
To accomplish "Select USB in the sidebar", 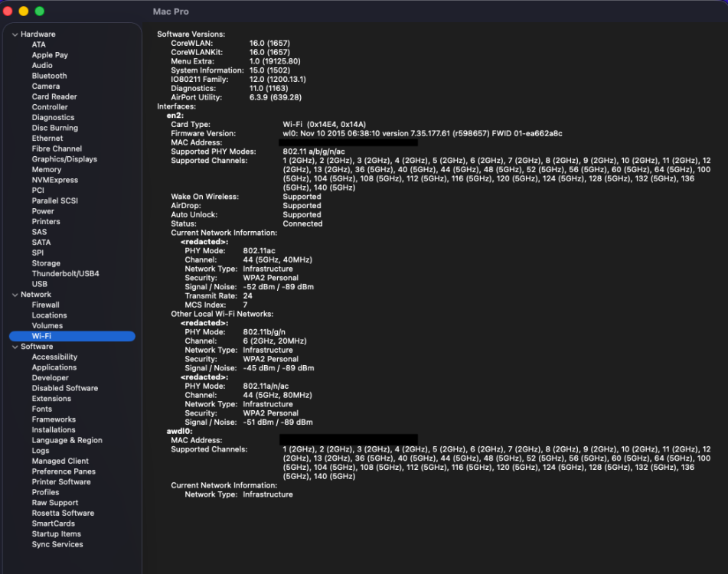I will coord(40,284).
